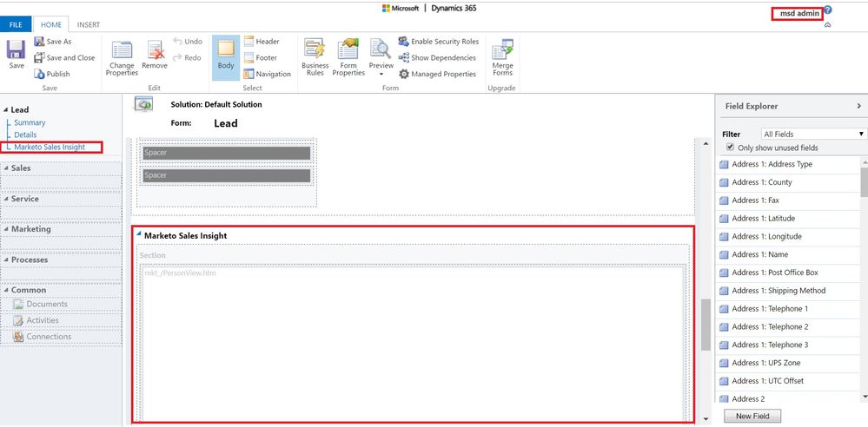Select the Section label in Marketo tab
868x427 pixels.
(152, 255)
